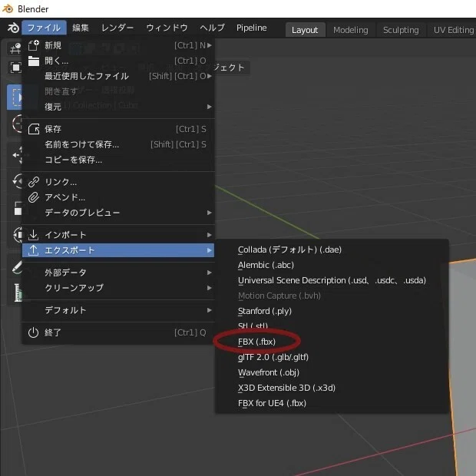Export as FBX (.fbx)

pos(332,342)
